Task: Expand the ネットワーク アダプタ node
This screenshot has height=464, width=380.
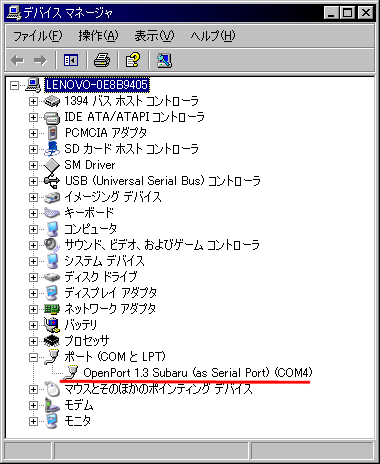Action: [x=33, y=309]
